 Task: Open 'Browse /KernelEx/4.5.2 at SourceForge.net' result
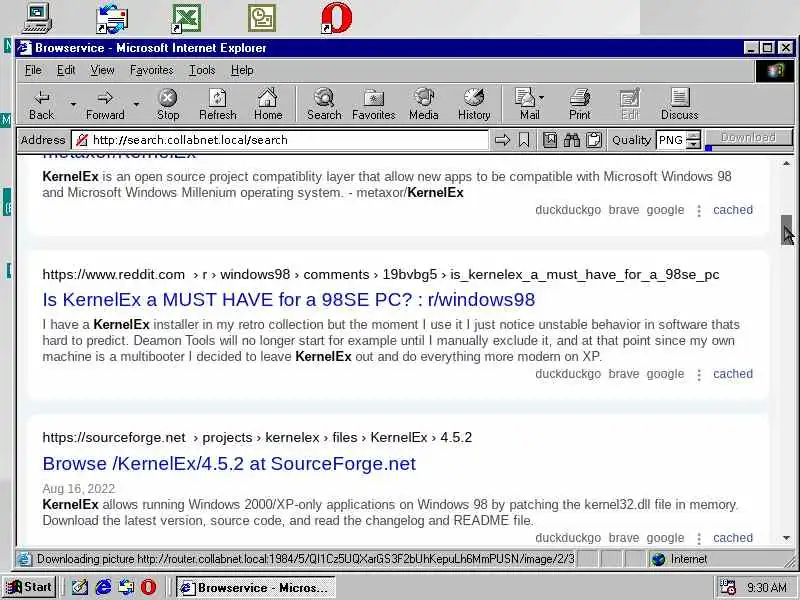pyautogui.click(x=229, y=464)
